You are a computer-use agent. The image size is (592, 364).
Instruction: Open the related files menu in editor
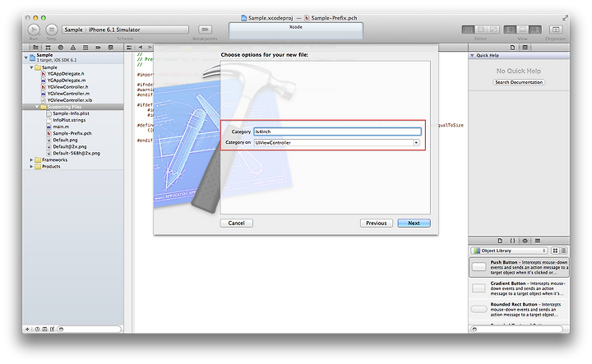click(x=129, y=48)
